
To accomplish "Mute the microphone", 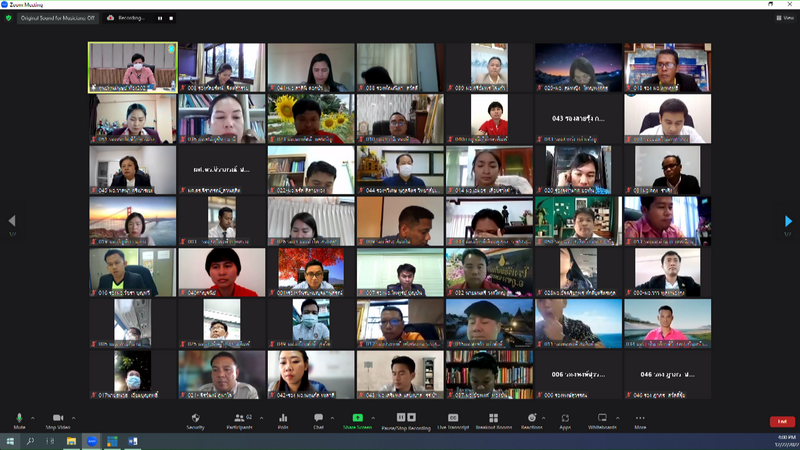I will [19, 418].
